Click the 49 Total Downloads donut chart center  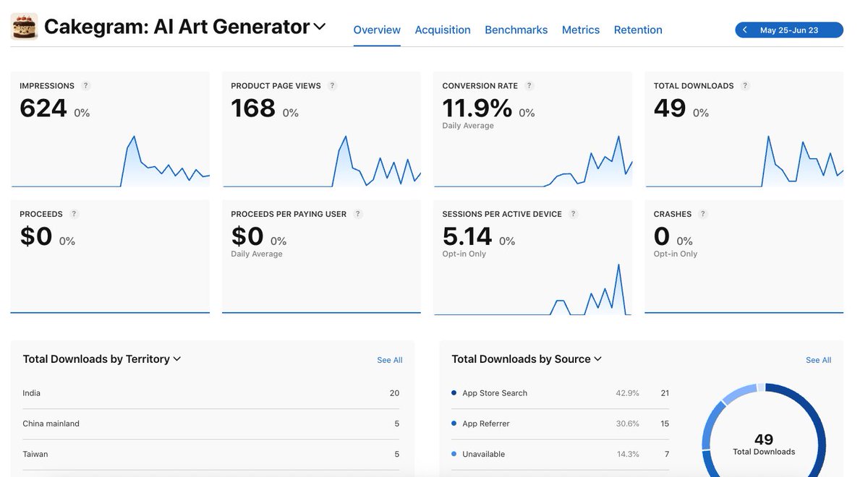coord(764,444)
